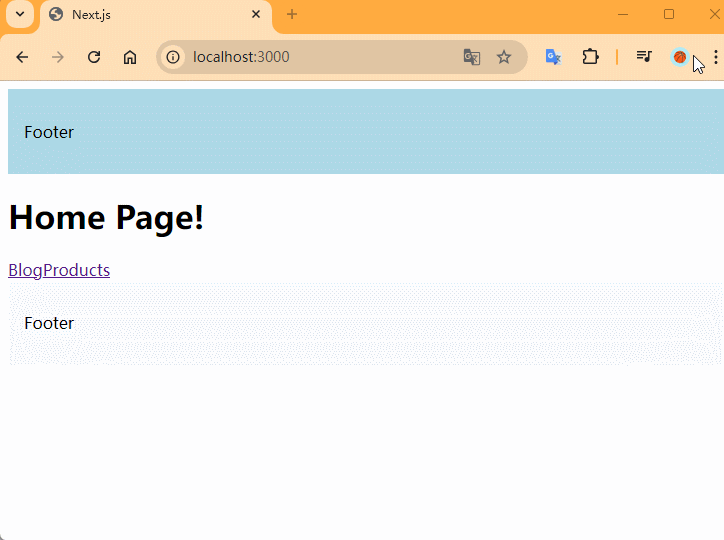Follow the Blog link

click(25, 270)
